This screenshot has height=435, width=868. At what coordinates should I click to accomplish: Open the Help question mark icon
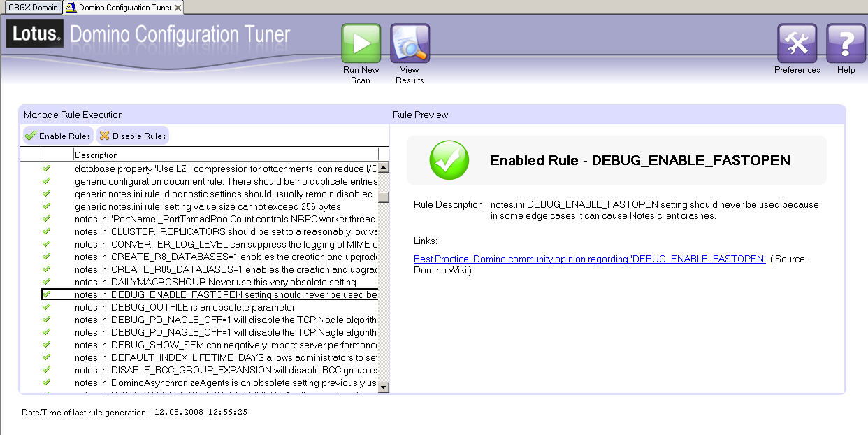(x=846, y=43)
